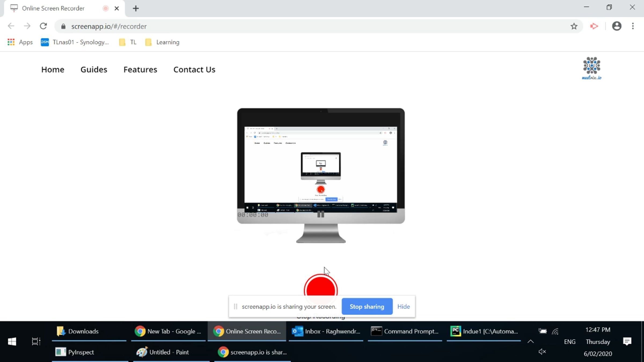Change the ENG input language
Image resolution: width=644 pixels, height=362 pixels.
click(x=570, y=342)
